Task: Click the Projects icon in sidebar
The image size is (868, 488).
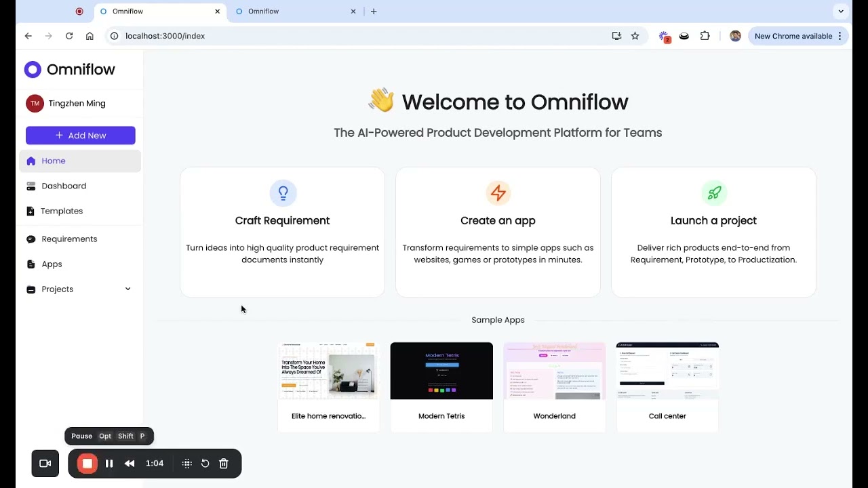Action: tap(31, 289)
